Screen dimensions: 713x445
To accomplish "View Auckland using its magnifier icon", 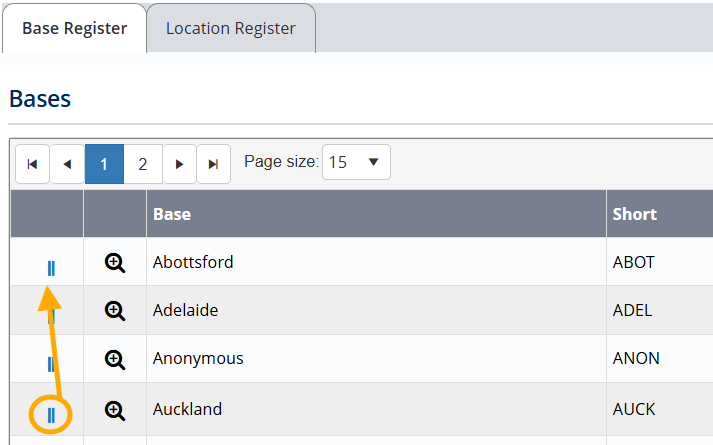I will (115, 410).
